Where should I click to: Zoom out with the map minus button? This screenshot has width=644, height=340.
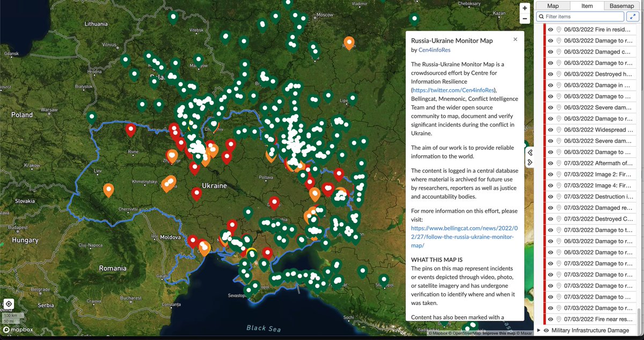(x=525, y=19)
